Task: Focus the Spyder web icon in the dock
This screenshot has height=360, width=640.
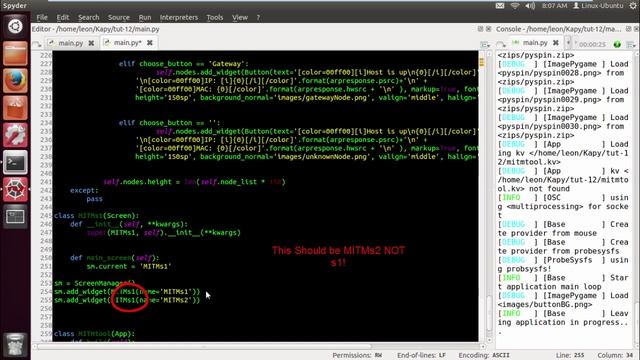Action: click(15, 189)
